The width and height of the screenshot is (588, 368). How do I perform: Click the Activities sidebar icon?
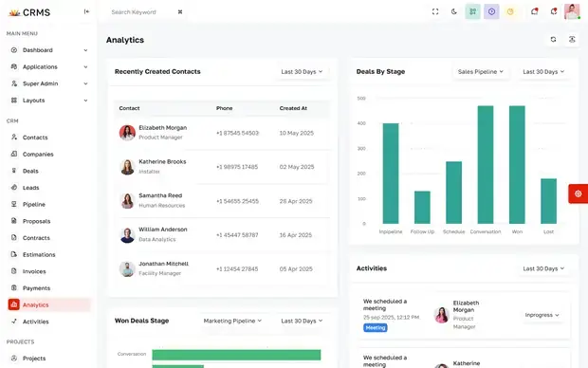pyautogui.click(x=14, y=322)
